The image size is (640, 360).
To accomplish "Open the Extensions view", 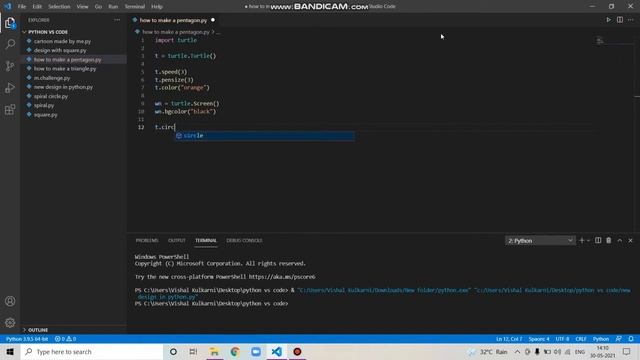I will (10, 109).
